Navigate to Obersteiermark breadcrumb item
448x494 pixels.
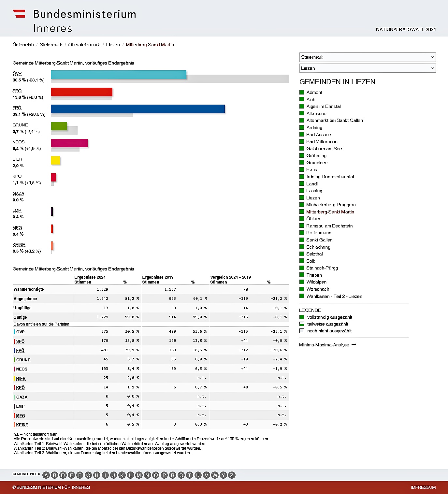84,45
